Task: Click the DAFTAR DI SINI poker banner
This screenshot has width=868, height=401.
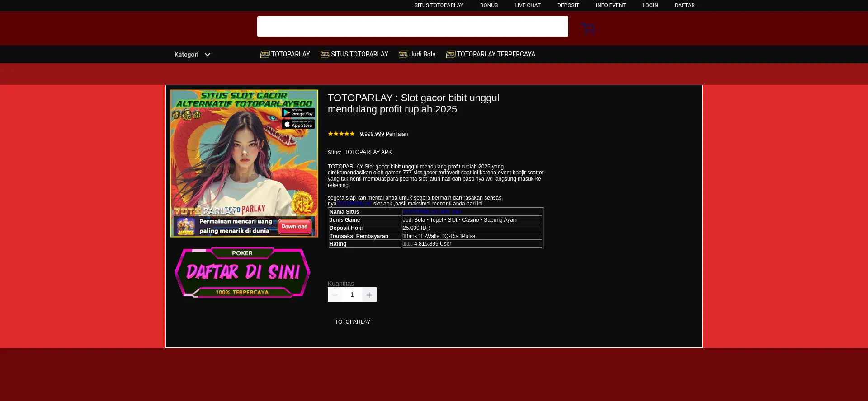Action: [x=243, y=272]
